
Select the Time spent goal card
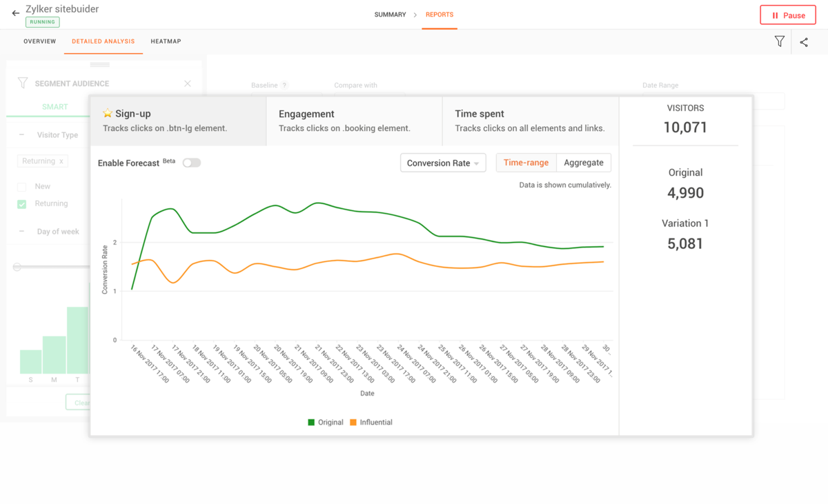[x=531, y=121]
